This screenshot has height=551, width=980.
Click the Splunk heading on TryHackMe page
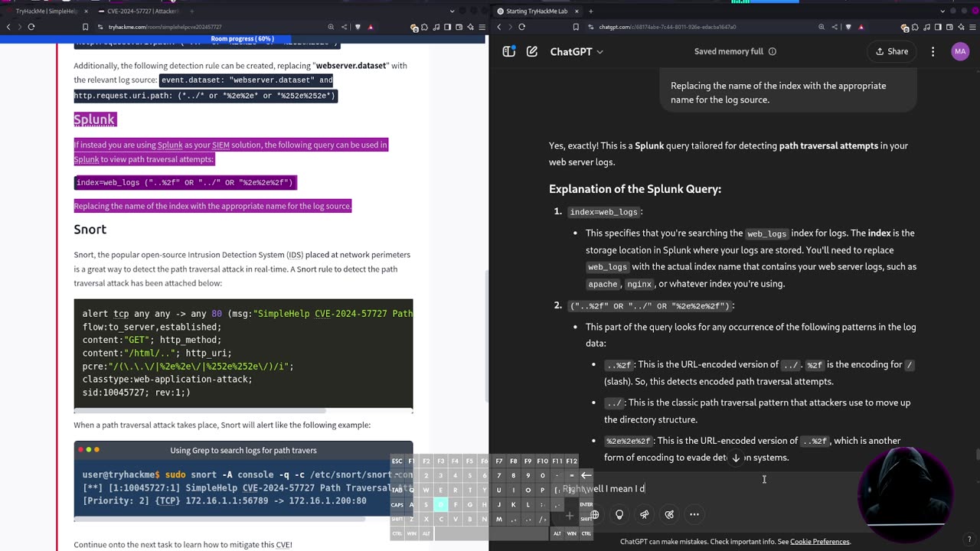click(x=94, y=119)
